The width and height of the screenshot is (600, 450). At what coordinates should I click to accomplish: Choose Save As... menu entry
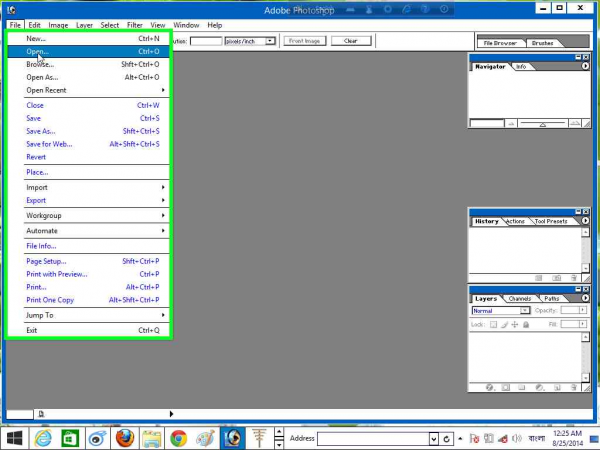pyautogui.click(x=88, y=131)
